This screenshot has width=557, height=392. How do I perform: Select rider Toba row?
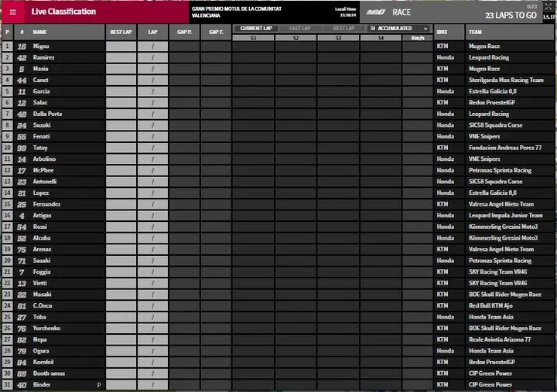[x=278, y=317]
